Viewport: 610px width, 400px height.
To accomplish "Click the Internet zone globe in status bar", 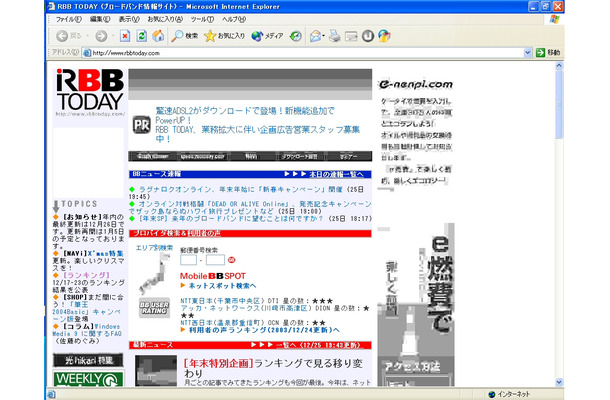I will coord(492,394).
